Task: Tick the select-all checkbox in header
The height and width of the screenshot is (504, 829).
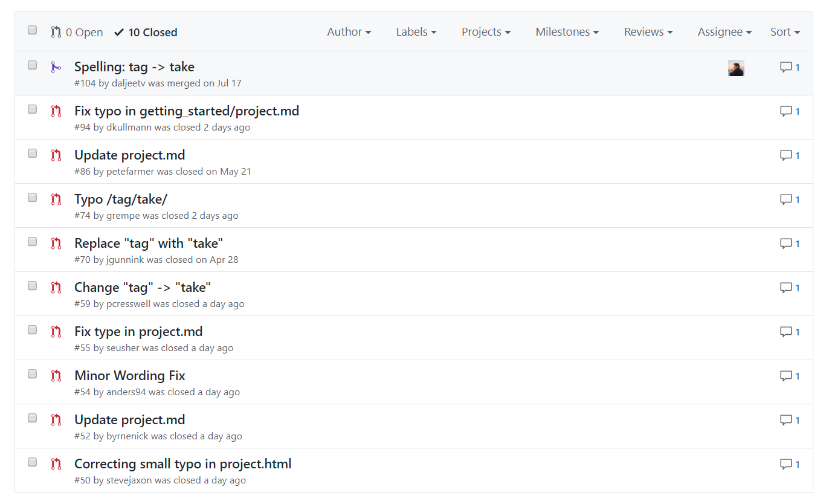Action: click(33, 30)
